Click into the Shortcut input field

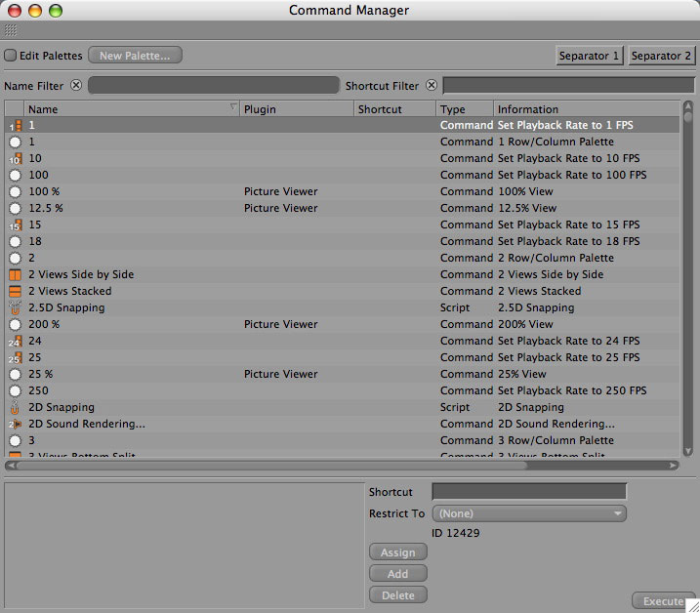tap(528, 492)
